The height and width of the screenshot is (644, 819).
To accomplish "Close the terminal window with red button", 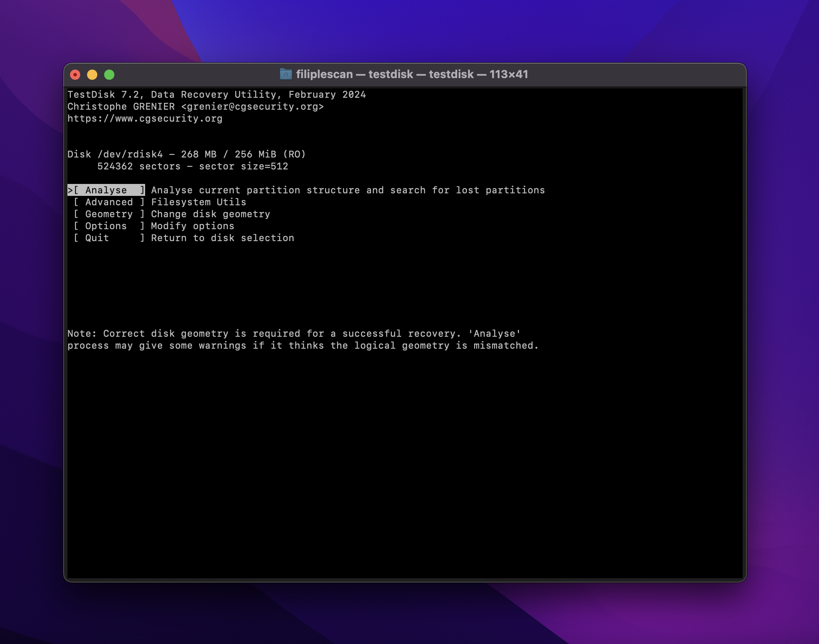I will (x=75, y=75).
